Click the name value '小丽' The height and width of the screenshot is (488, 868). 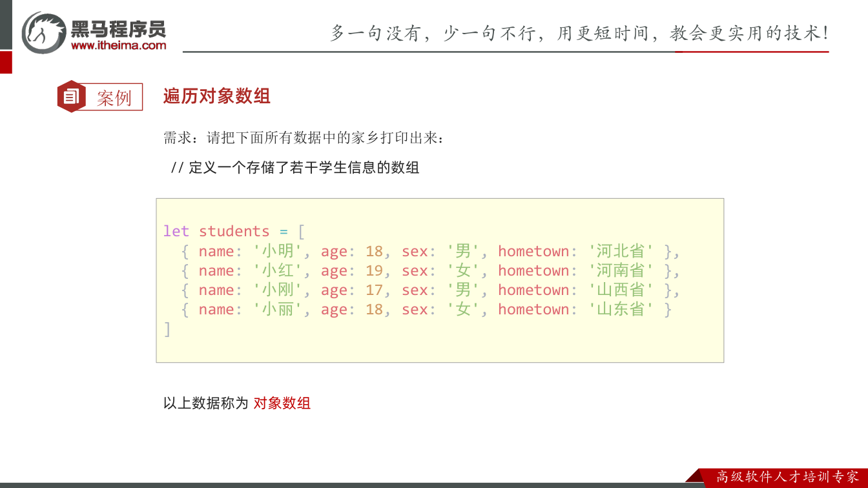click(278, 309)
